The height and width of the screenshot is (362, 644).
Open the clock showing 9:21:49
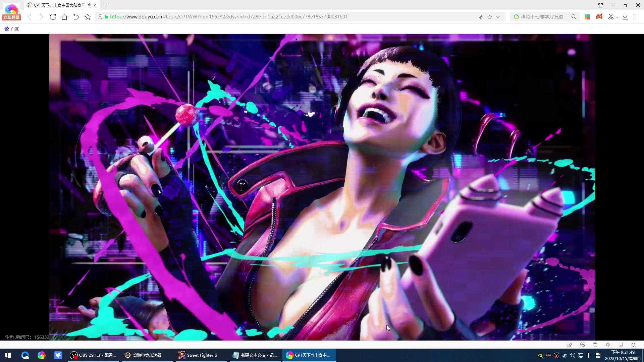[623, 355]
